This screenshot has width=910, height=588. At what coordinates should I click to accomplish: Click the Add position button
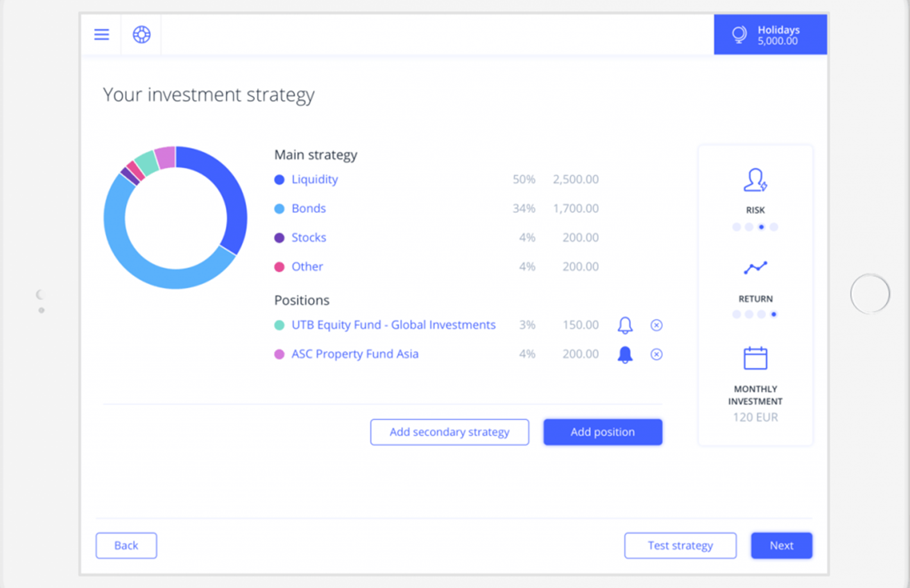(x=602, y=432)
